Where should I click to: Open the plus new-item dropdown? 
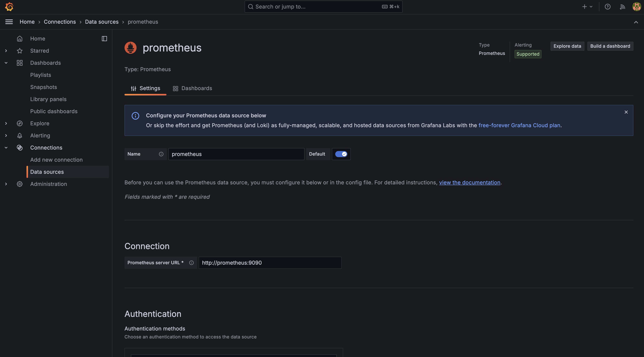point(587,7)
